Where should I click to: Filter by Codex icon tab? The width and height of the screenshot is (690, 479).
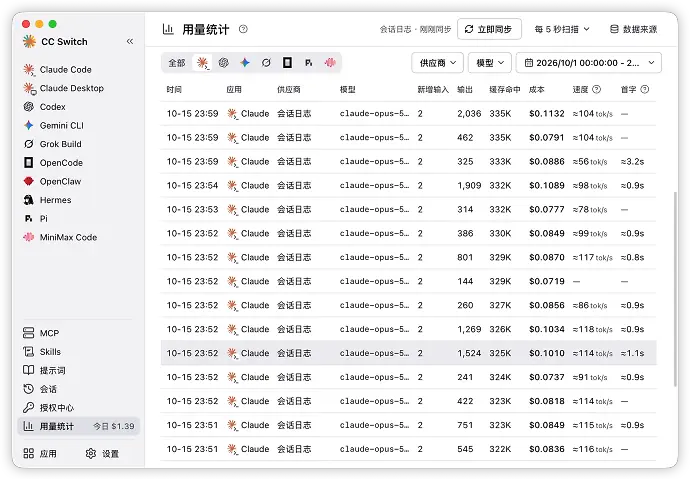224,63
